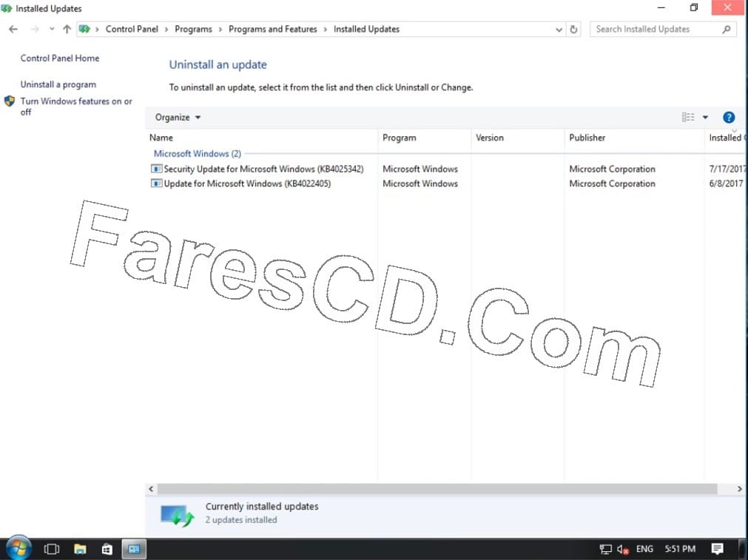The height and width of the screenshot is (560, 748).
Task: Select Security Update KB4025342 row
Action: click(447, 169)
